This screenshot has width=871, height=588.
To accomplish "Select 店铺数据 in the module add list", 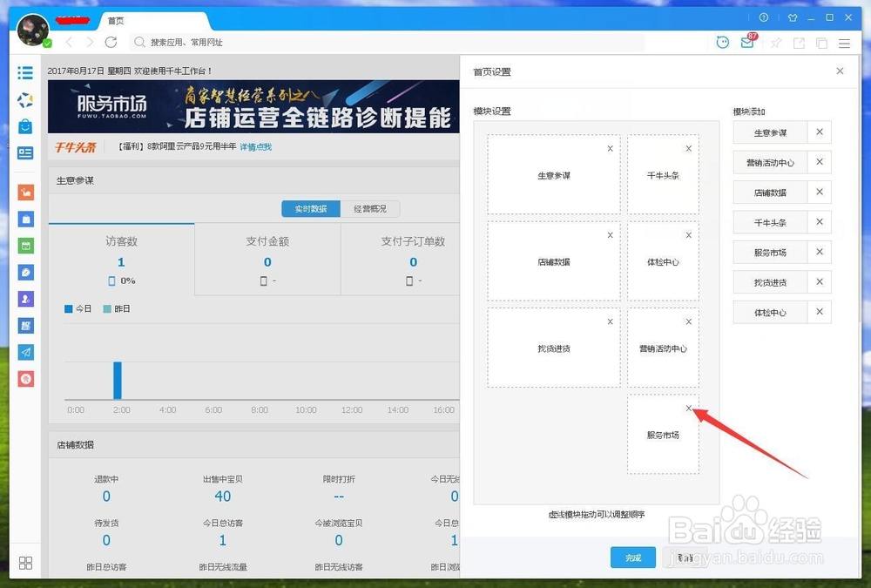I will 770,193.
